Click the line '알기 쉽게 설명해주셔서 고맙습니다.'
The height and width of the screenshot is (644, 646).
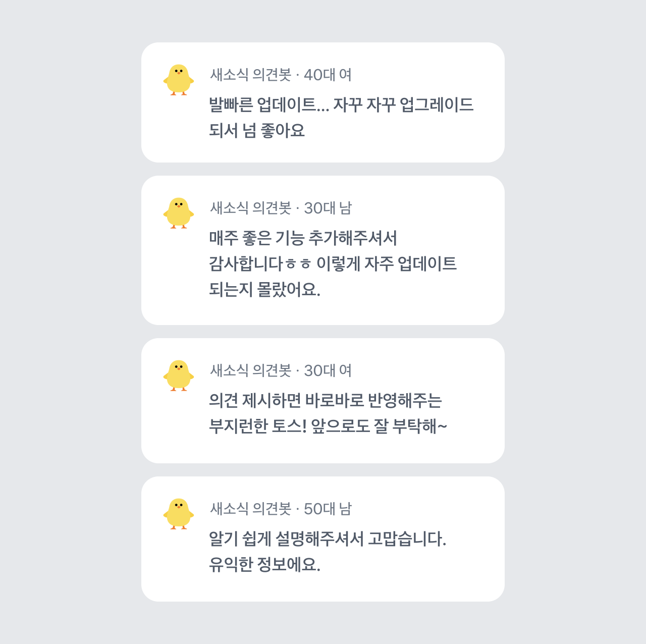point(328,539)
